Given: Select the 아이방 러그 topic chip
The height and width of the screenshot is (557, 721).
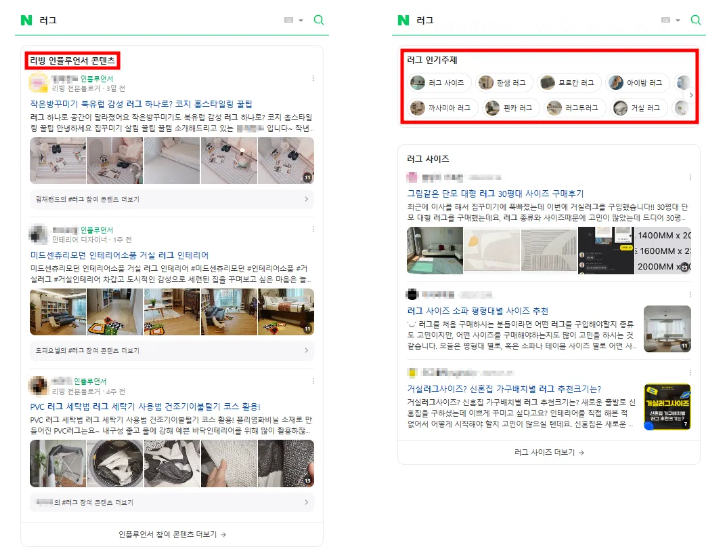Looking at the screenshot, I should [637, 83].
